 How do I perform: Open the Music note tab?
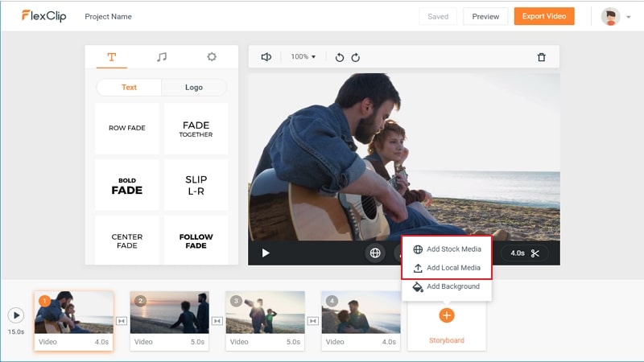point(162,57)
